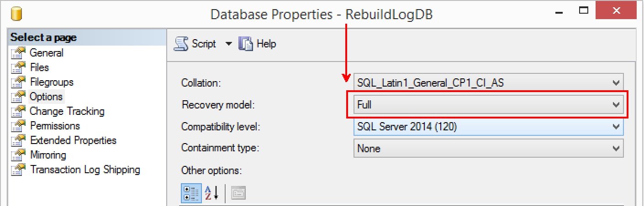The width and height of the screenshot is (644, 206).
Task: Open the Script dropdown arrow
Action: click(228, 44)
